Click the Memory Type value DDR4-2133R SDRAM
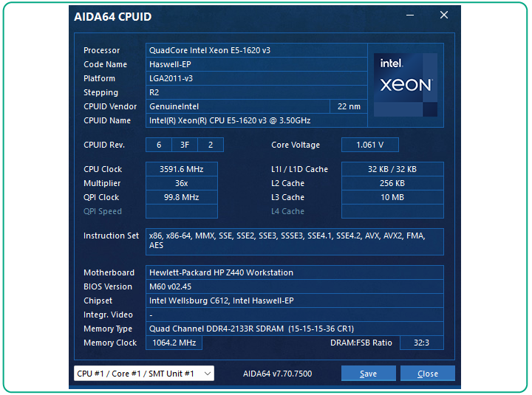 click(x=295, y=329)
